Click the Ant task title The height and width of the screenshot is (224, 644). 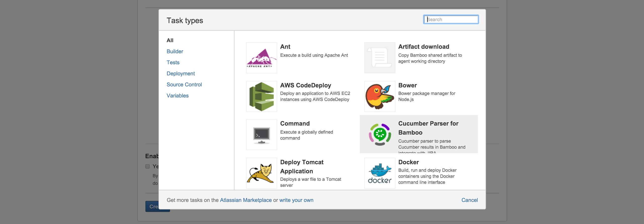[x=285, y=47]
